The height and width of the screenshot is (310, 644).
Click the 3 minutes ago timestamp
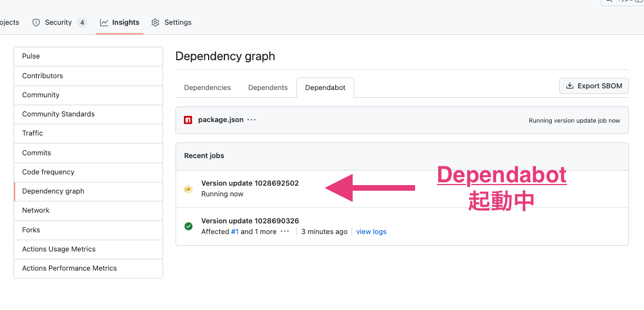(x=325, y=232)
